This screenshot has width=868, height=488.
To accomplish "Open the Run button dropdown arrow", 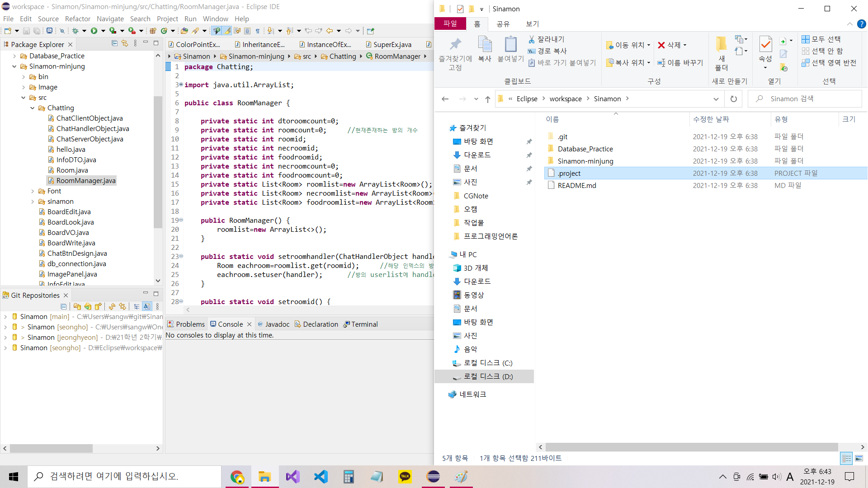I will (103, 31).
